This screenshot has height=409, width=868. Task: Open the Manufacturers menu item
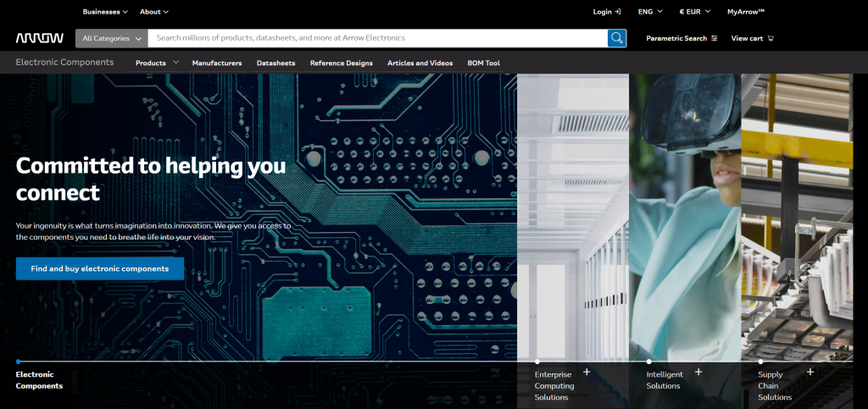pos(217,63)
